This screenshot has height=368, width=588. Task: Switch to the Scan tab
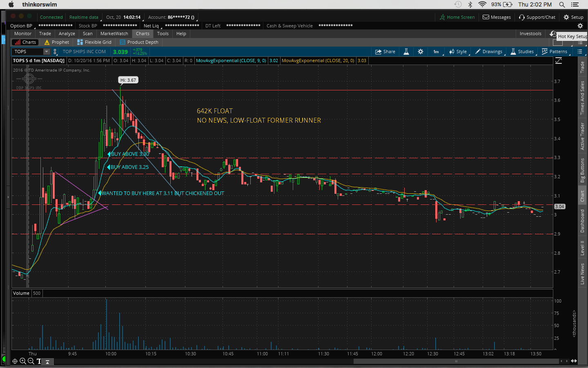tap(87, 34)
